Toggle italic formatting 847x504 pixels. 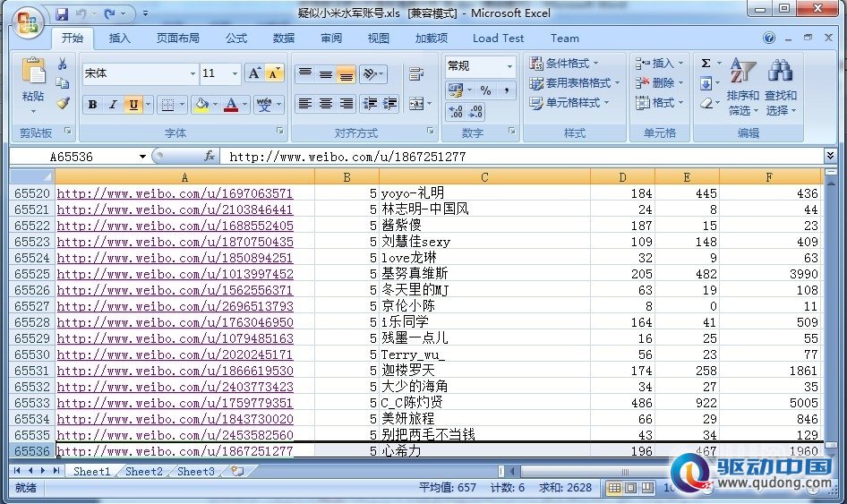pos(113,104)
